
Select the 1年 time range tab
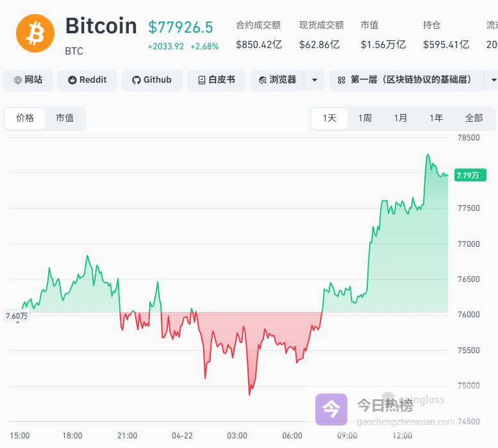(436, 118)
